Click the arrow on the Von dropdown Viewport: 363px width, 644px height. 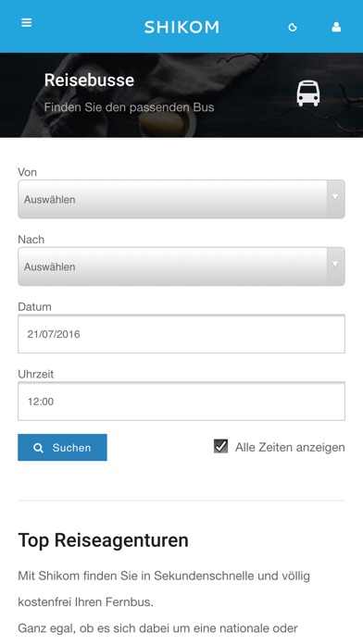point(335,198)
